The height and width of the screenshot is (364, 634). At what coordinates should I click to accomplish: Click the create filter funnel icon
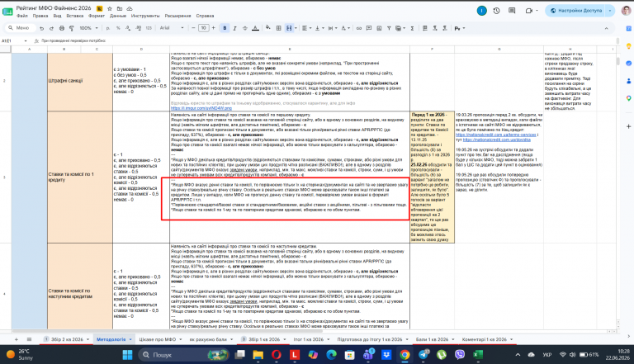coord(389,28)
